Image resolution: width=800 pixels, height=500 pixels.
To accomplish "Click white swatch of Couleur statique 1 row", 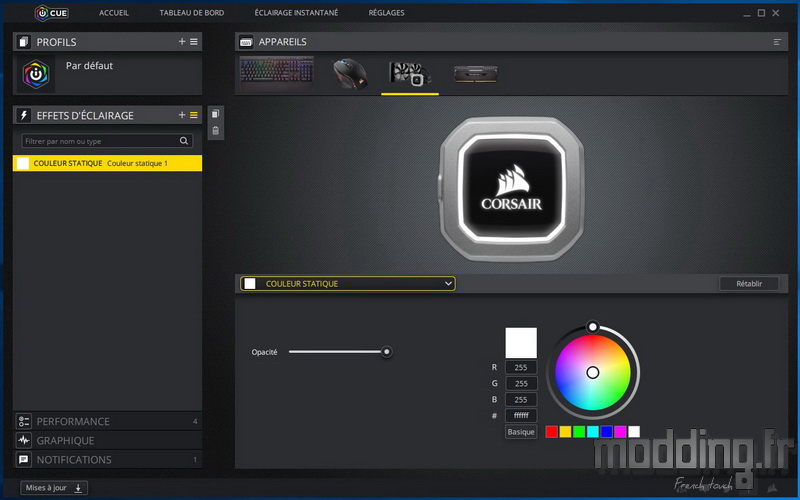I will pos(23,163).
